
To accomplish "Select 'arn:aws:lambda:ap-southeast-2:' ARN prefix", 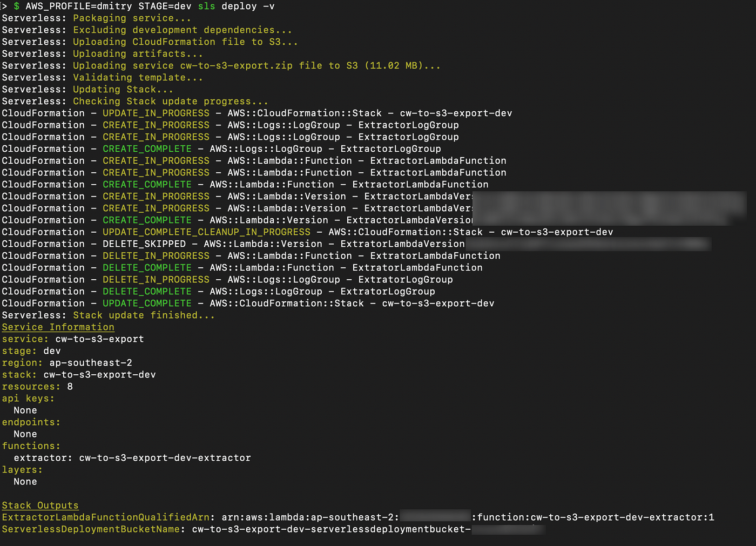I will click(310, 517).
